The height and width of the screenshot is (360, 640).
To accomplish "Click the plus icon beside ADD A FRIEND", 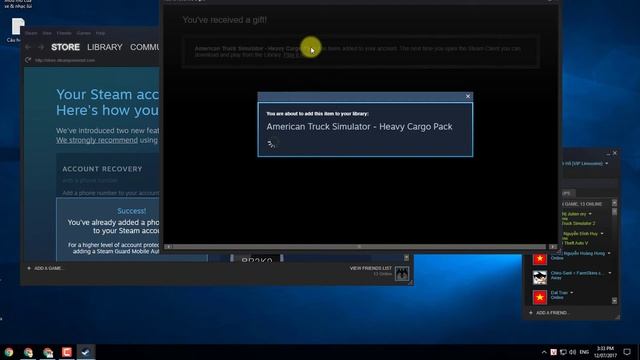I will pyautogui.click(x=531, y=313).
